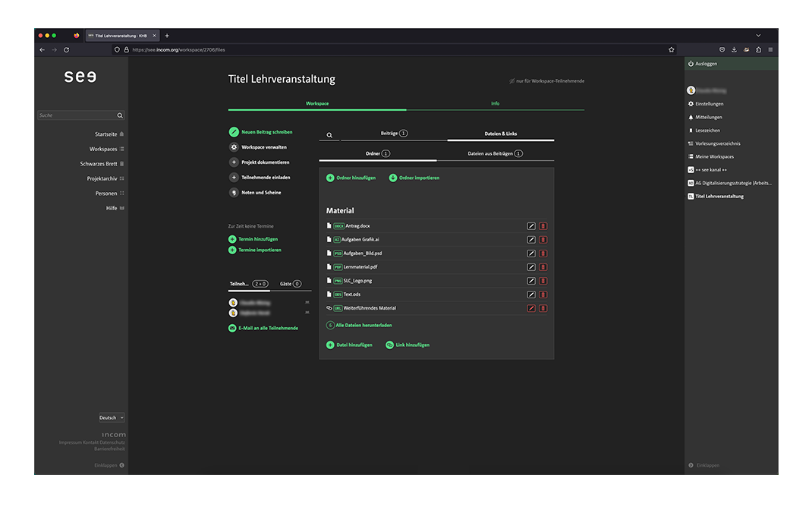The width and height of the screenshot is (812, 529).
Task: Edit the SLC_Logo.png entry
Action: coord(530,281)
